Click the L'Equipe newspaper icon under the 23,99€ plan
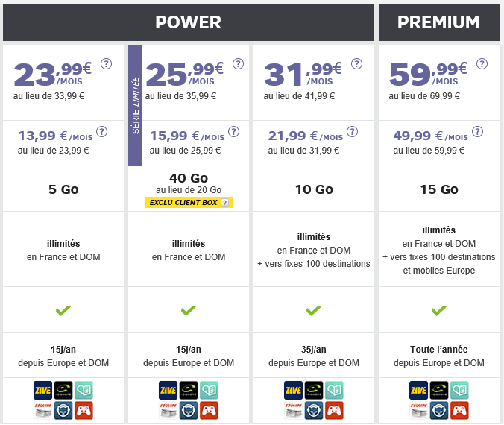Screen dimensions: 504x425 (43, 409)
